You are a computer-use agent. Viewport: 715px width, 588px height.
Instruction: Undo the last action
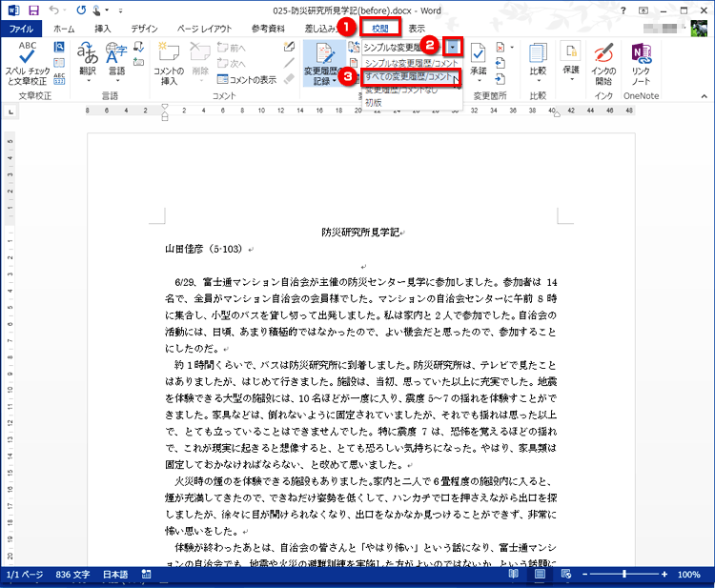(x=53, y=10)
